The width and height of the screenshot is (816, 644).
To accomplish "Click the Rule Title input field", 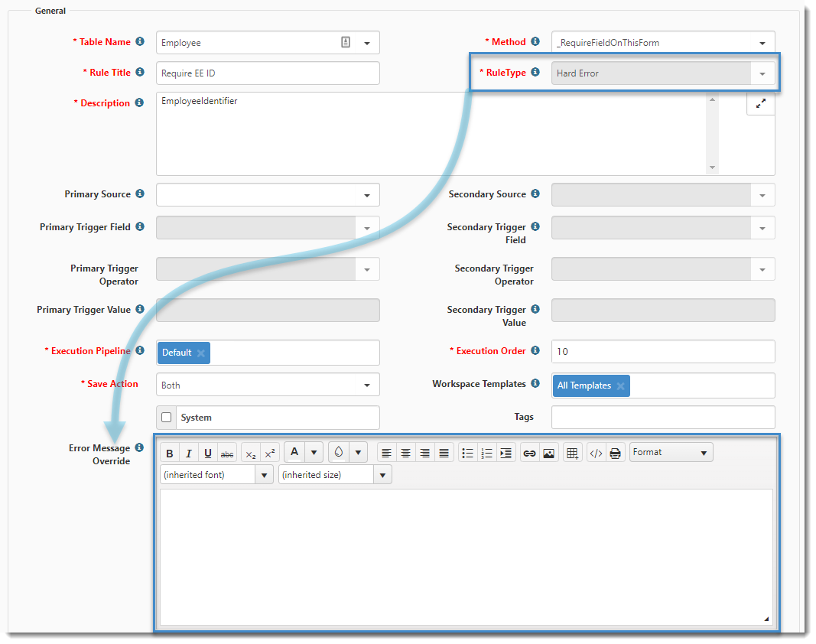I will 268,73.
